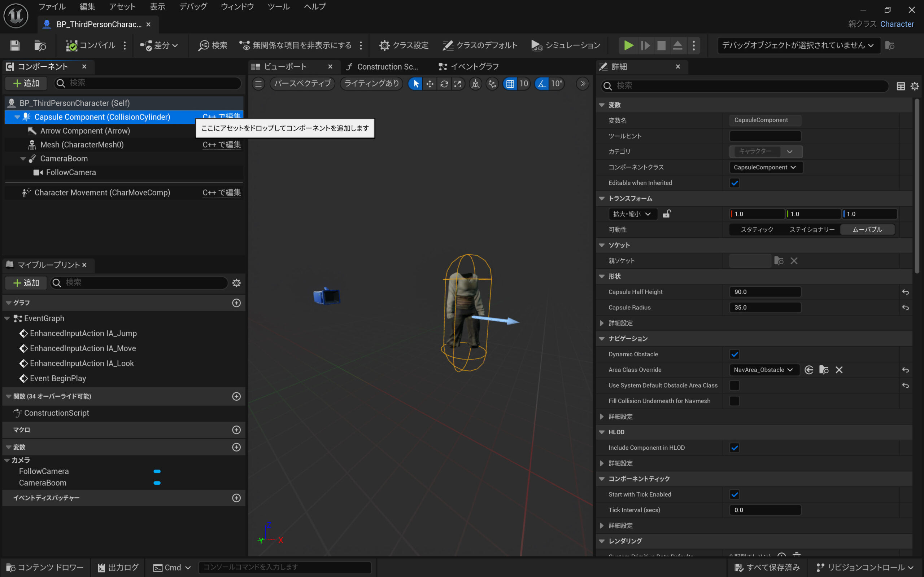
Task: Collapse the CameraBoom tree node
Action: pyautogui.click(x=23, y=159)
